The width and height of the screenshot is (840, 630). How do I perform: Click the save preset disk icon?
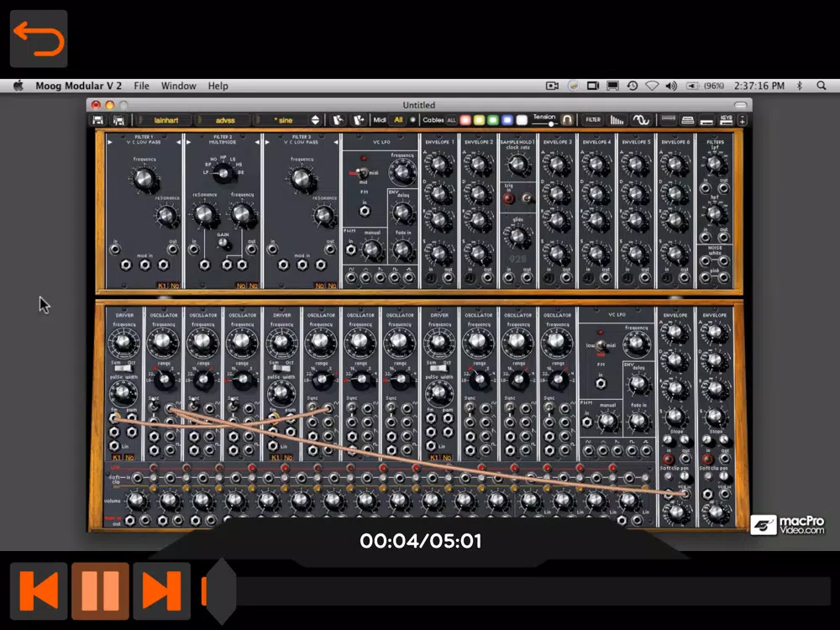tap(98, 120)
